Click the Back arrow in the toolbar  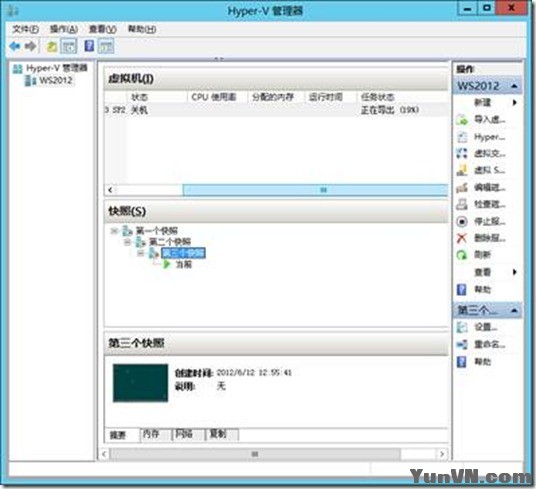point(15,46)
